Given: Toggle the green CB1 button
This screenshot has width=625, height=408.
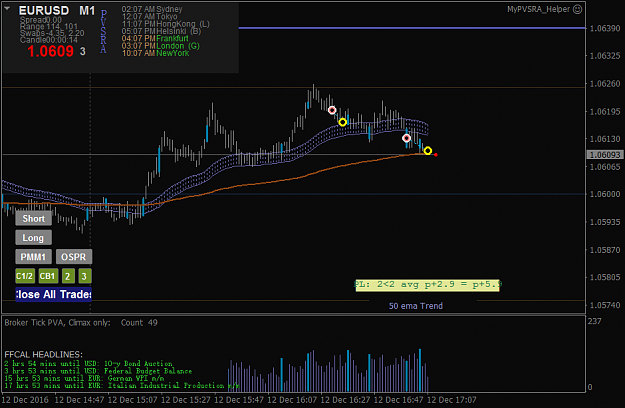Looking at the screenshot, I should pos(48,276).
